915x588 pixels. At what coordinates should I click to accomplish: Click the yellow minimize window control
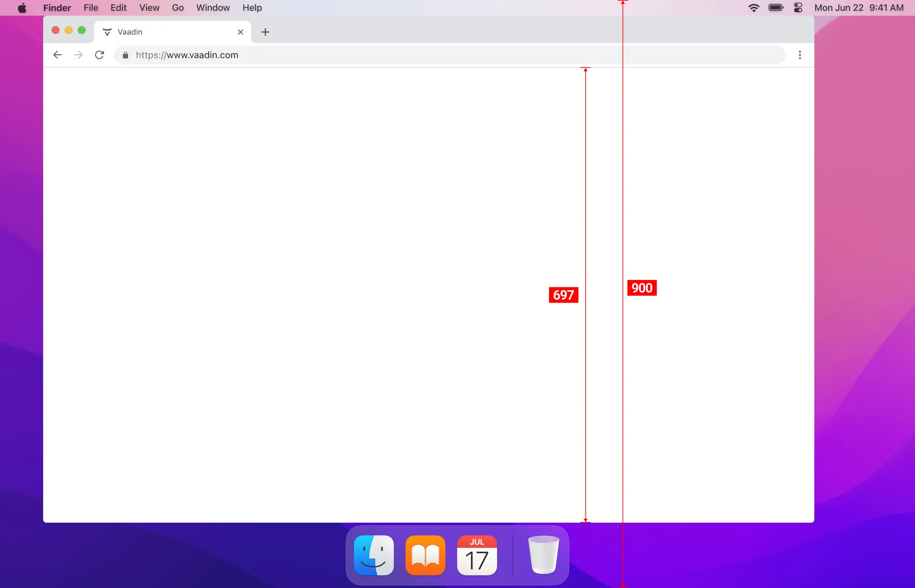[68, 30]
